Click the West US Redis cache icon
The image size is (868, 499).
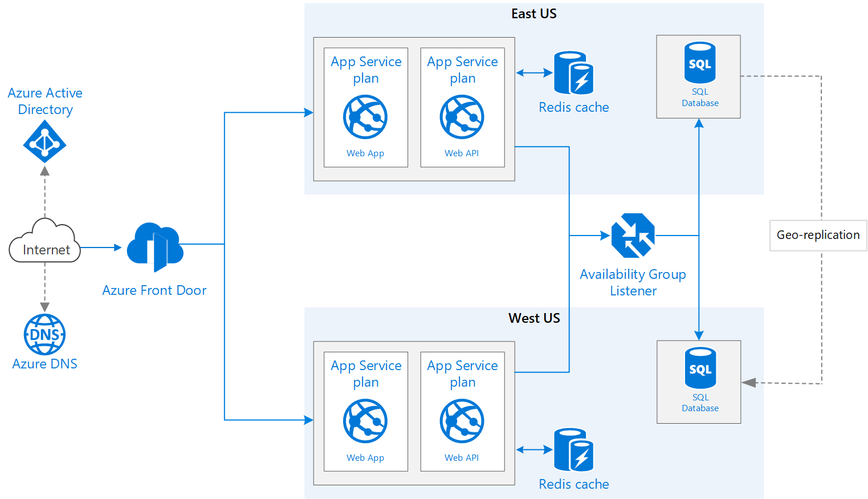(574, 450)
